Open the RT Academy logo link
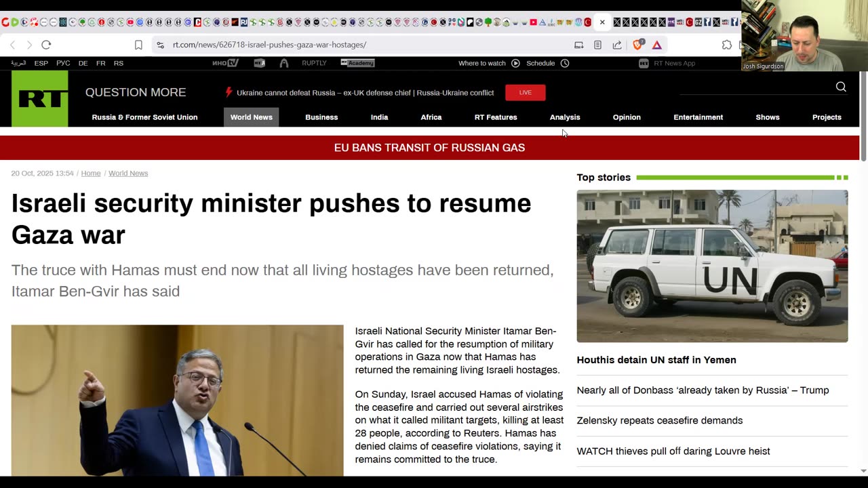Screen dimensions: 868x488 pos(357,63)
